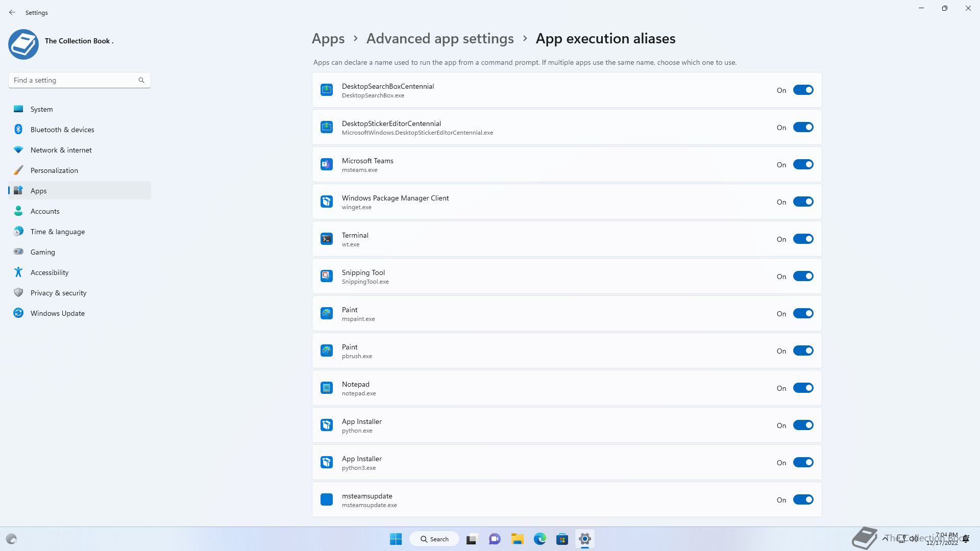Go to Accounts settings
980x551 pixels.
pyautogui.click(x=80, y=211)
